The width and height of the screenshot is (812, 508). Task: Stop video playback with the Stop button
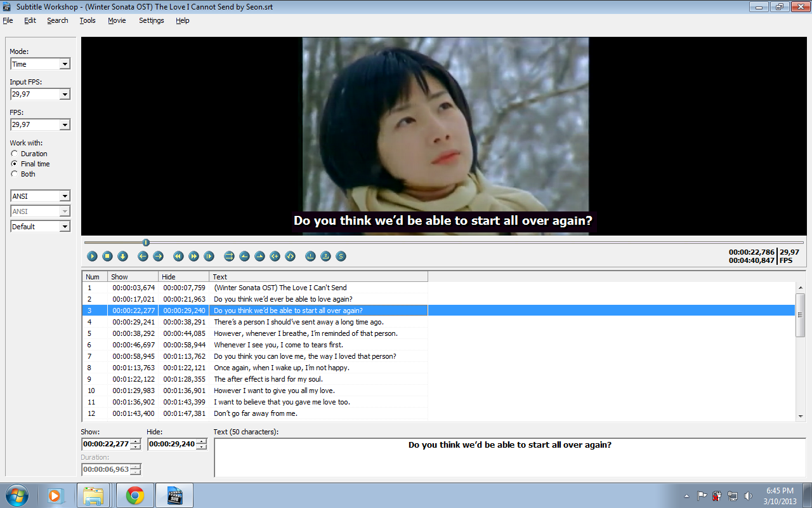click(107, 256)
